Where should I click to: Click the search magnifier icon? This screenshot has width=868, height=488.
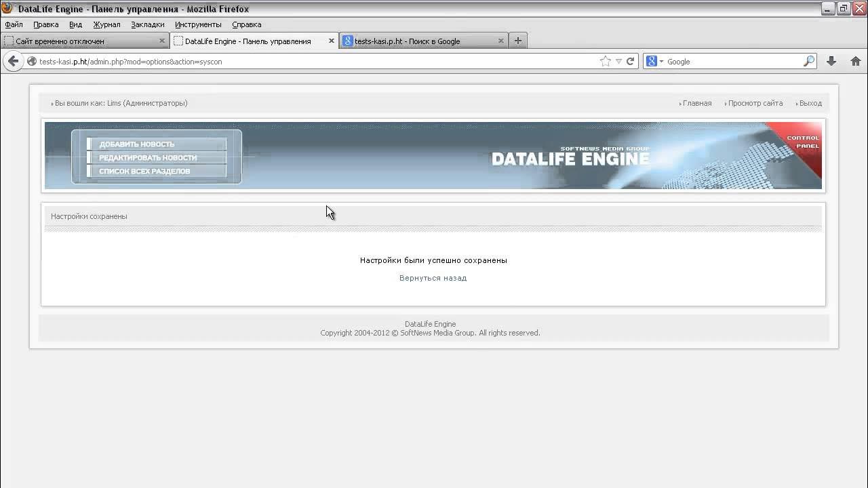[x=808, y=61]
